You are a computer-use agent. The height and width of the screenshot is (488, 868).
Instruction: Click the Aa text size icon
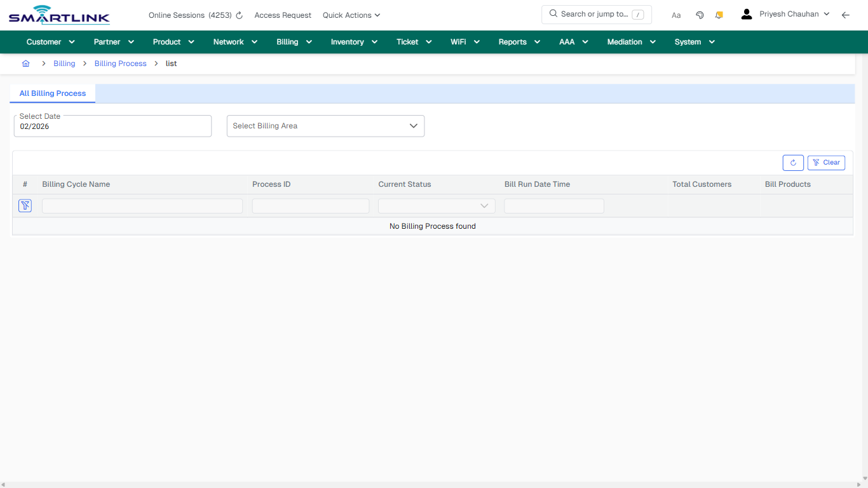click(x=676, y=15)
